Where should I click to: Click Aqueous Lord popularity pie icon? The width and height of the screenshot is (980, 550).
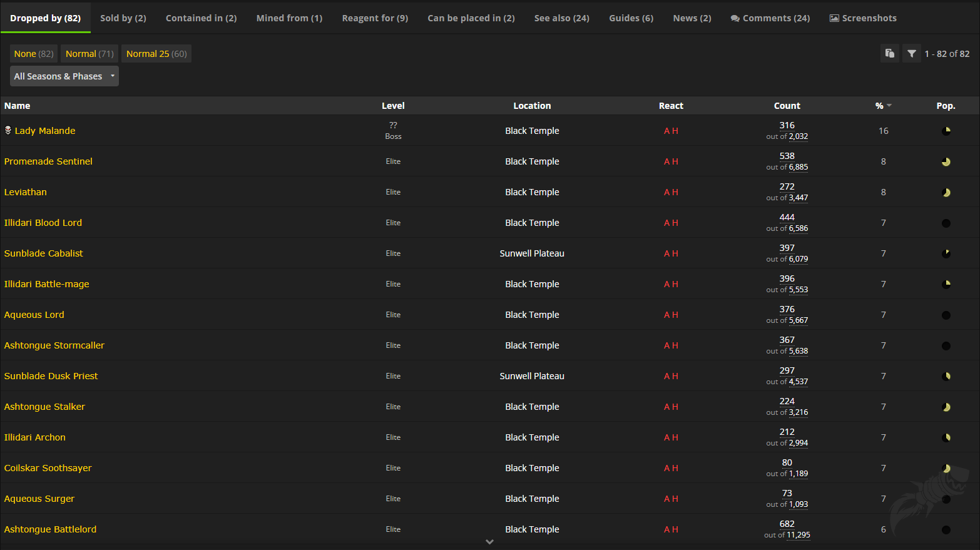[x=946, y=315]
